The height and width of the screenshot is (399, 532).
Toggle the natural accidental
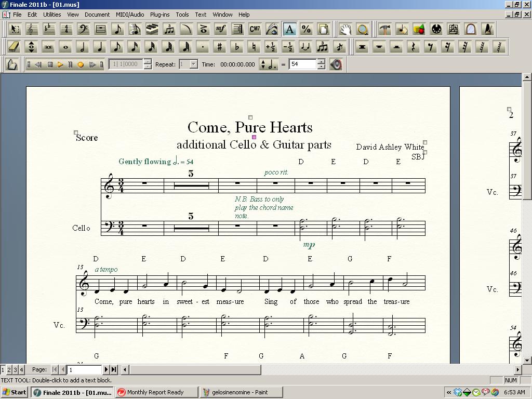(254, 47)
